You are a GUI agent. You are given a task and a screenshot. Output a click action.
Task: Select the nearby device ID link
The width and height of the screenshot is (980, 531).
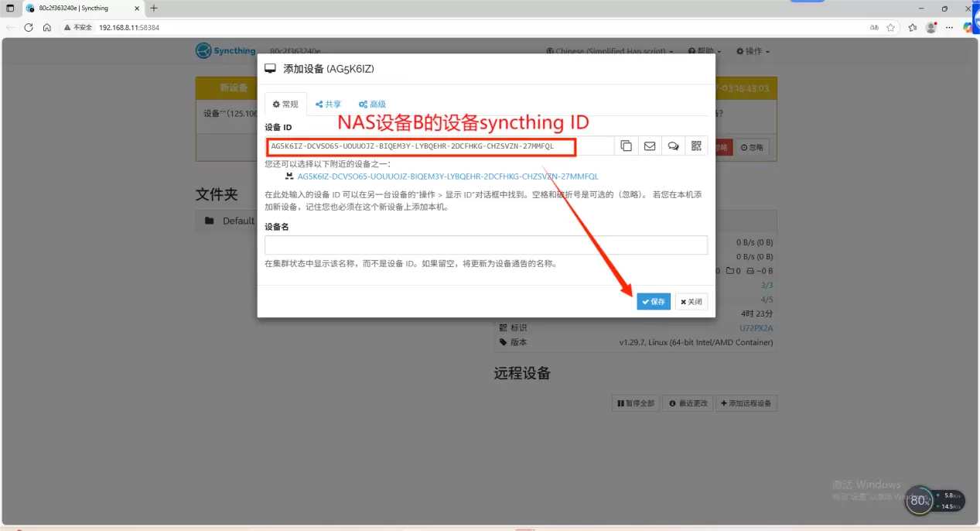click(447, 176)
